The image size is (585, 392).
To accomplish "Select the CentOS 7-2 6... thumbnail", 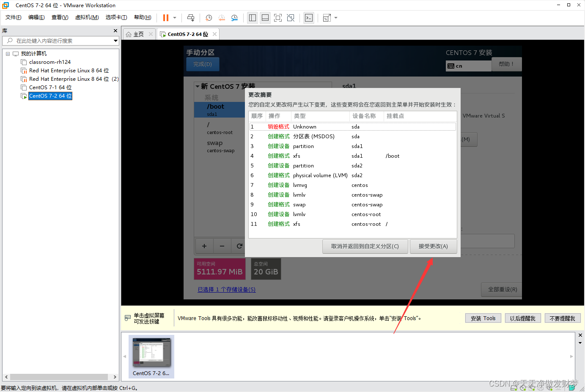I will click(x=151, y=356).
